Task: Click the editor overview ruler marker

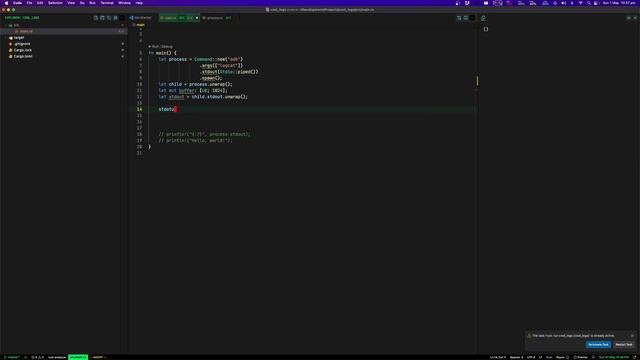Action: [477, 81]
